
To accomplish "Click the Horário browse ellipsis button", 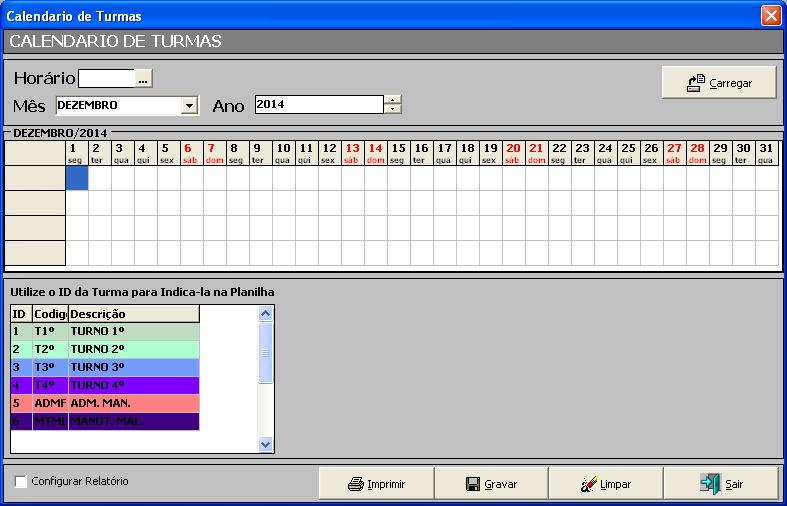I will pos(143,78).
